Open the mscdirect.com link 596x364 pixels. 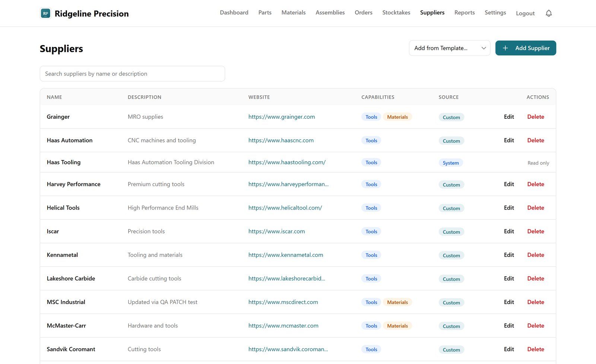tap(283, 302)
